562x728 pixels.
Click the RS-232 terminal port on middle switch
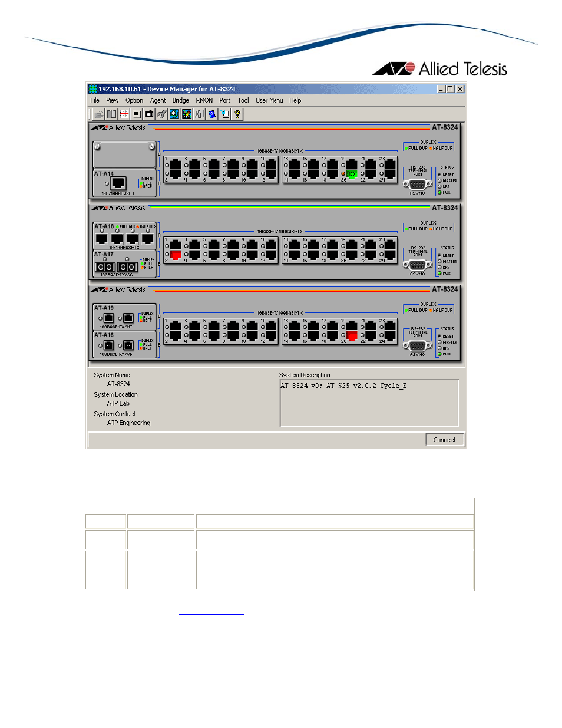[417, 265]
